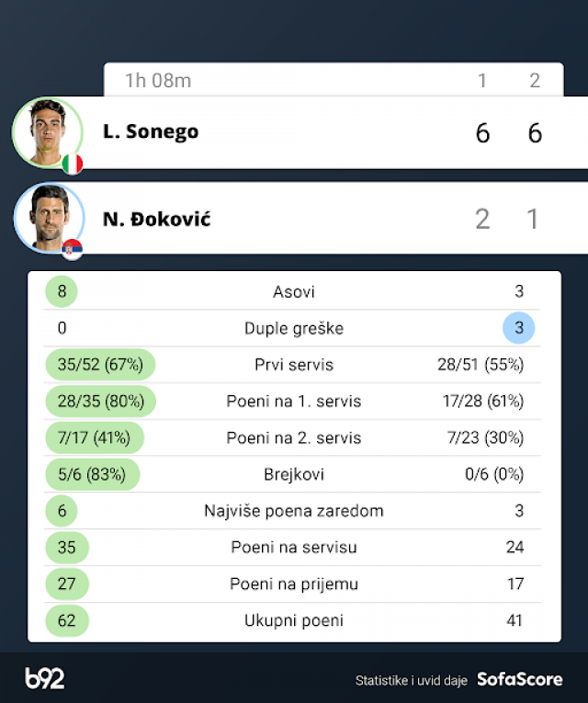
Task: Select the Asovi statistics row label
Action: click(x=294, y=291)
